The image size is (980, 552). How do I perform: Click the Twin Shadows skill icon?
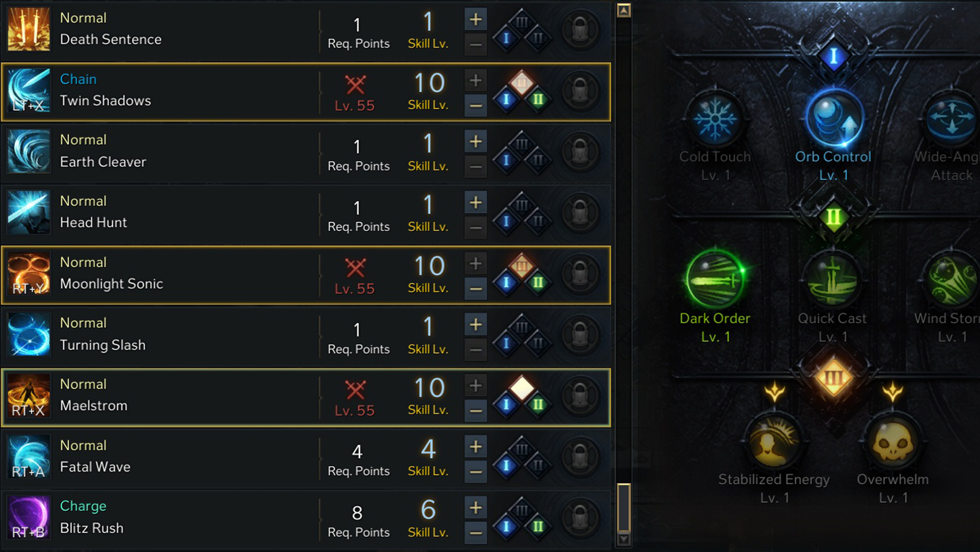[29, 91]
